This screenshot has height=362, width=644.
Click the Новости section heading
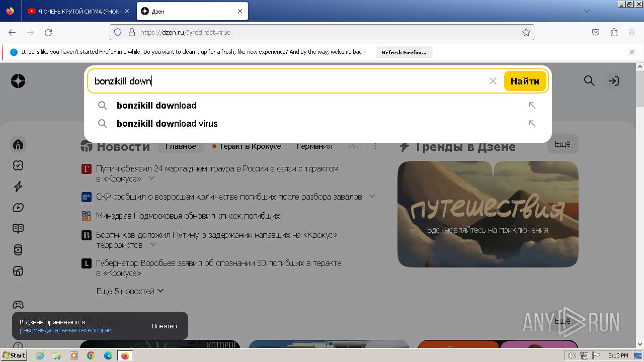pos(123,147)
